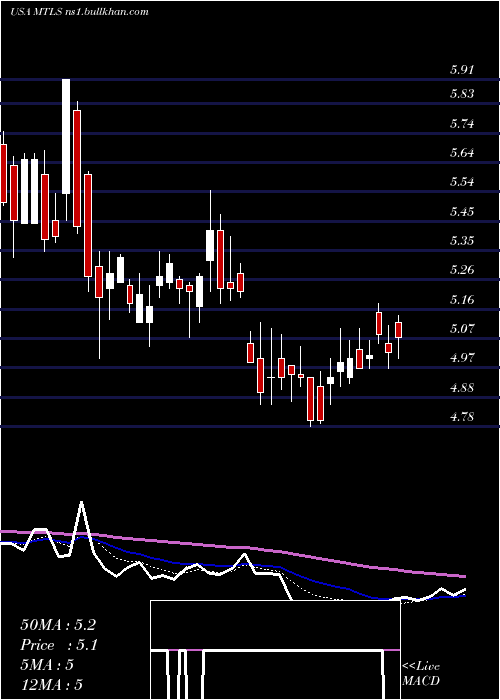Click the 50MA : 5.2 readout

[58, 625]
